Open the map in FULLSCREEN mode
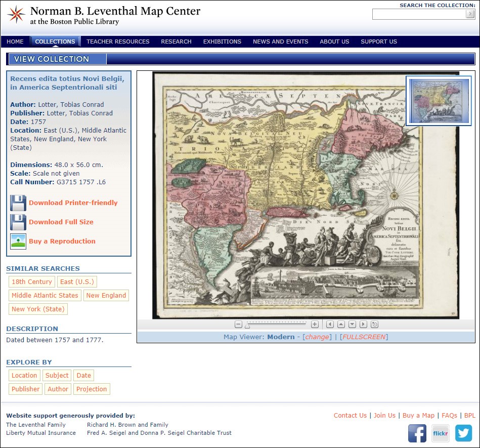The image size is (480, 448). pyautogui.click(x=364, y=337)
